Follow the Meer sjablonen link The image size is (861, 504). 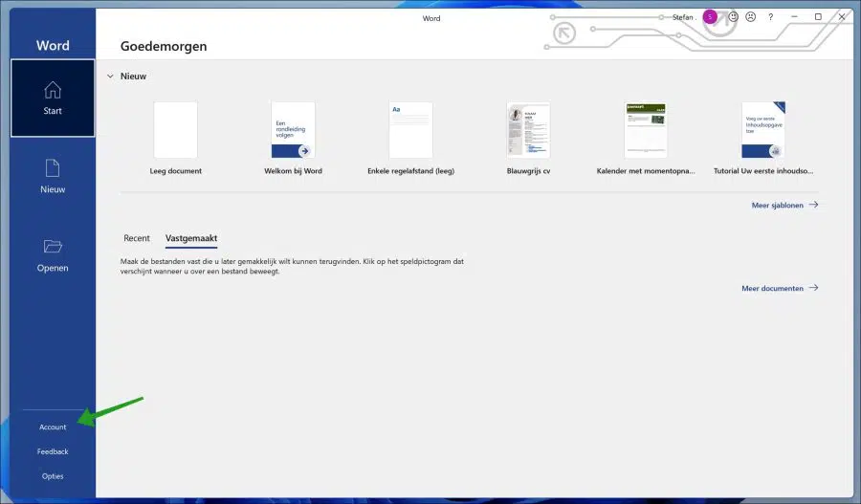click(x=784, y=205)
